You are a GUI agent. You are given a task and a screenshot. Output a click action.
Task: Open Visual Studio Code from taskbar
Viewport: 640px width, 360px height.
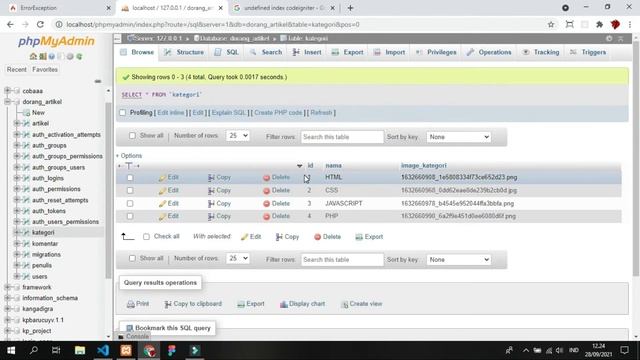click(x=103, y=350)
